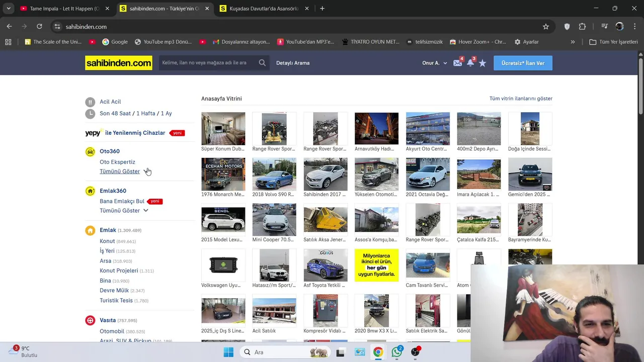Click the Acil Acil exclamation icon
The width and height of the screenshot is (644, 362).
(90, 102)
